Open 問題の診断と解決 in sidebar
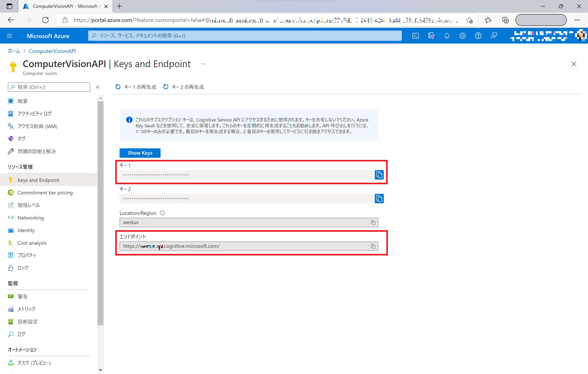Screen dimensions: 588x374 49,151
